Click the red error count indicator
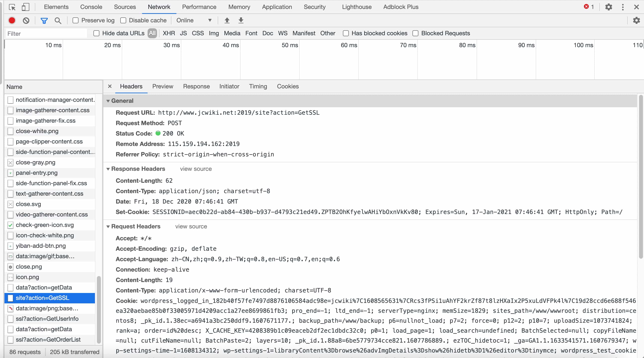The image size is (644, 358). pos(589,7)
